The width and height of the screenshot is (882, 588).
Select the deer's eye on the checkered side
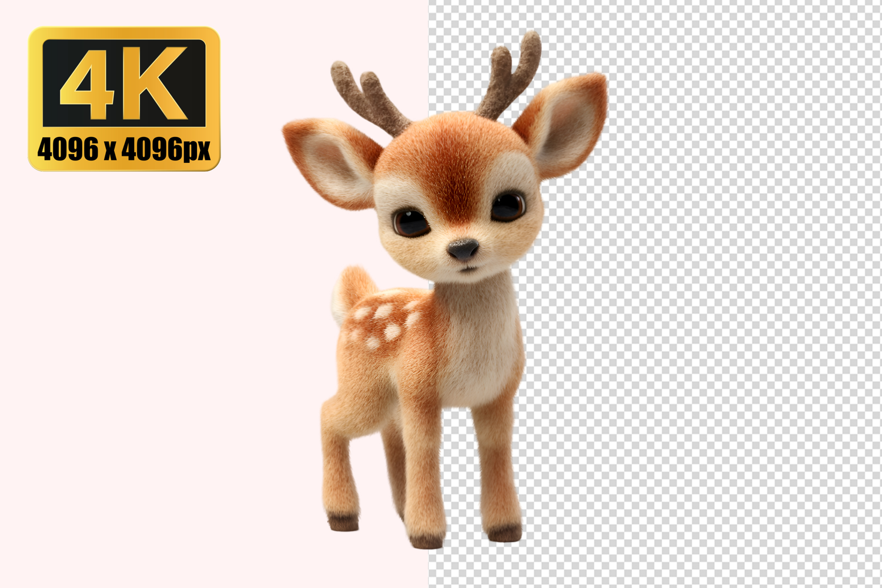[507, 207]
